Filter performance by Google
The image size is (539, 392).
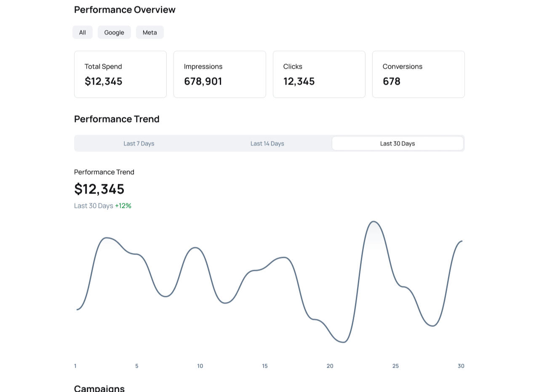pyautogui.click(x=114, y=32)
